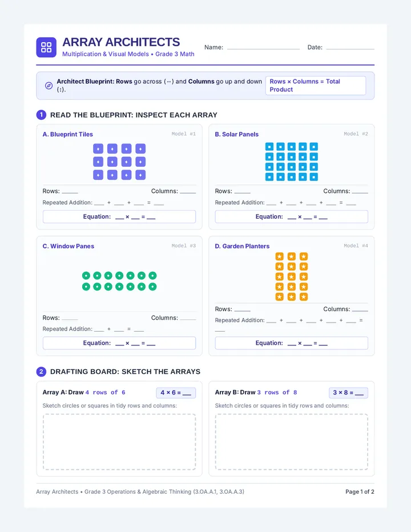The width and height of the screenshot is (411, 532).
Task: Click the first green Window Pane circle
Action: tap(86, 276)
